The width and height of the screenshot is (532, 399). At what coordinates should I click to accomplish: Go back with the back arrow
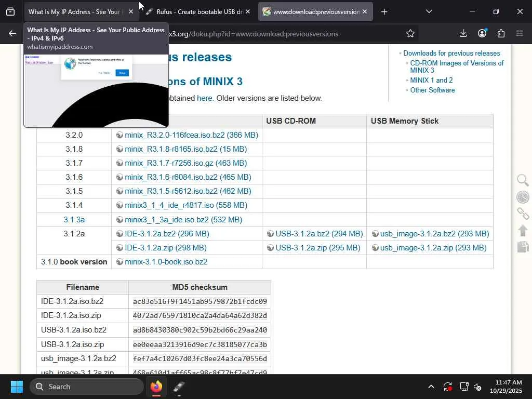(12, 34)
